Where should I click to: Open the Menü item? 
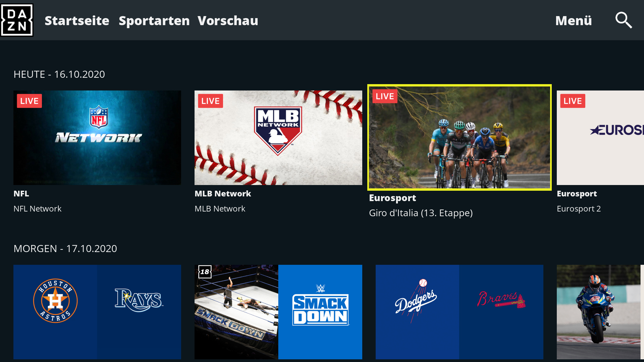coord(574,21)
